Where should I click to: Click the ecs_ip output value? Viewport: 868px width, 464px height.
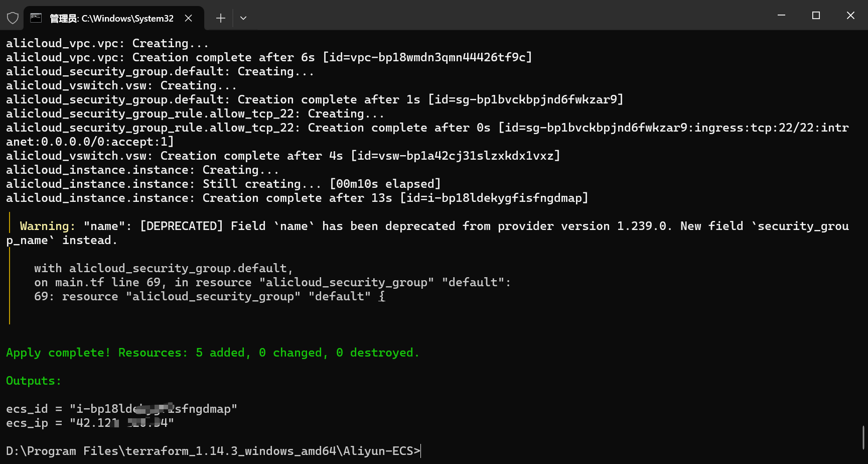(121, 423)
